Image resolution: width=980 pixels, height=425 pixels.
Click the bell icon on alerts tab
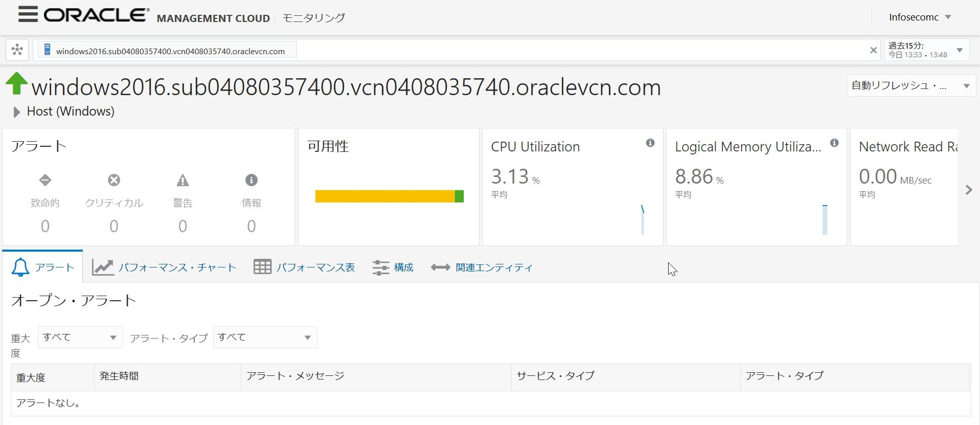[20, 267]
